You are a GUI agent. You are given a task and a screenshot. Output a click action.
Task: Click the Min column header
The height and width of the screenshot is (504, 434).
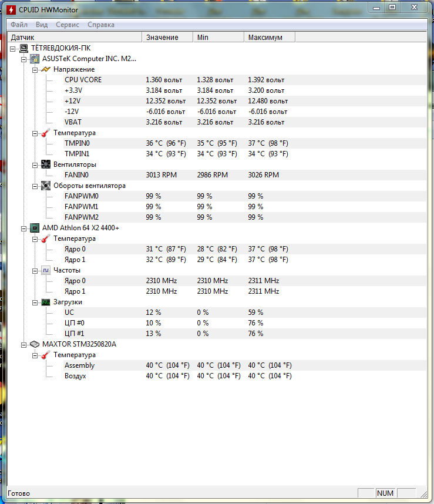pos(218,37)
